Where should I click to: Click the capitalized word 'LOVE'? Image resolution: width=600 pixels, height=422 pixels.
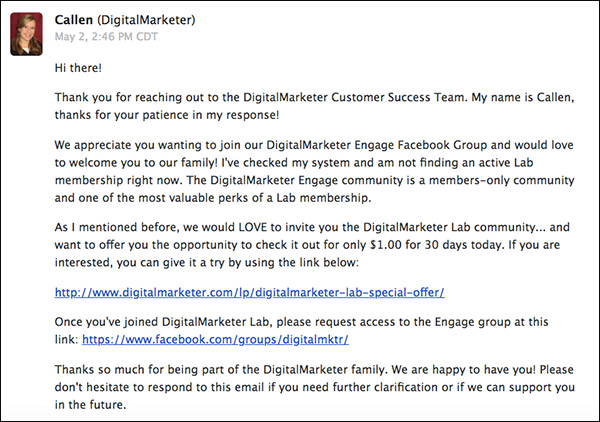click(253, 227)
